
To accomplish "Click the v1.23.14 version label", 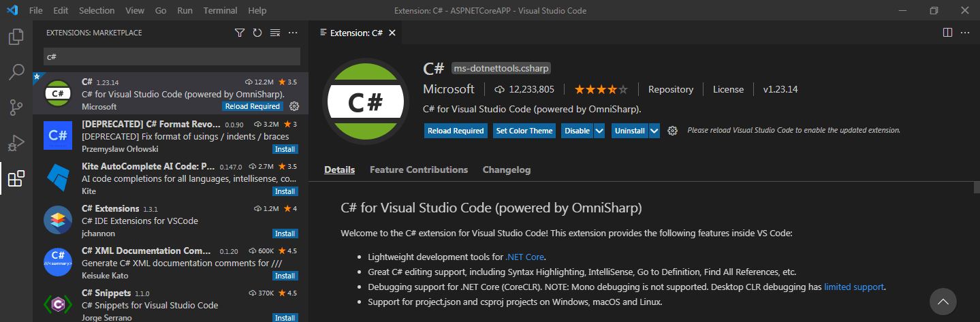I will (x=780, y=89).
